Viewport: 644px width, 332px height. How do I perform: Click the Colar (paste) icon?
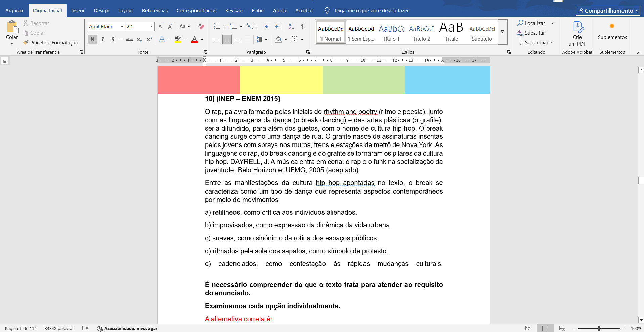pyautogui.click(x=12, y=26)
